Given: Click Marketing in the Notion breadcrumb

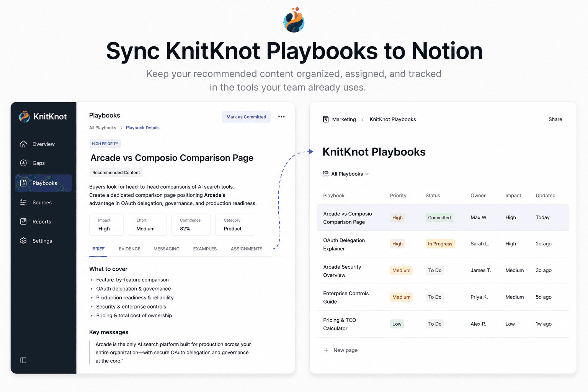Looking at the screenshot, I should tap(344, 119).
